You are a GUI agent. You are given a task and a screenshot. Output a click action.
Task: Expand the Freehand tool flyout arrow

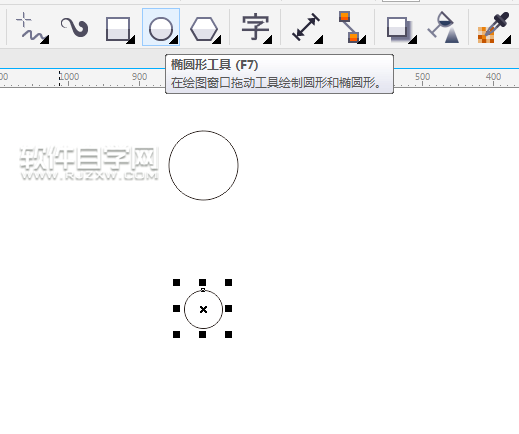click(45, 40)
